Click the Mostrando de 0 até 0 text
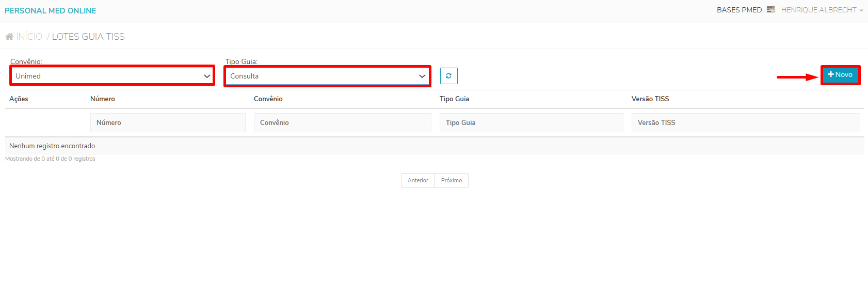The width and height of the screenshot is (868, 297). coord(50,159)
